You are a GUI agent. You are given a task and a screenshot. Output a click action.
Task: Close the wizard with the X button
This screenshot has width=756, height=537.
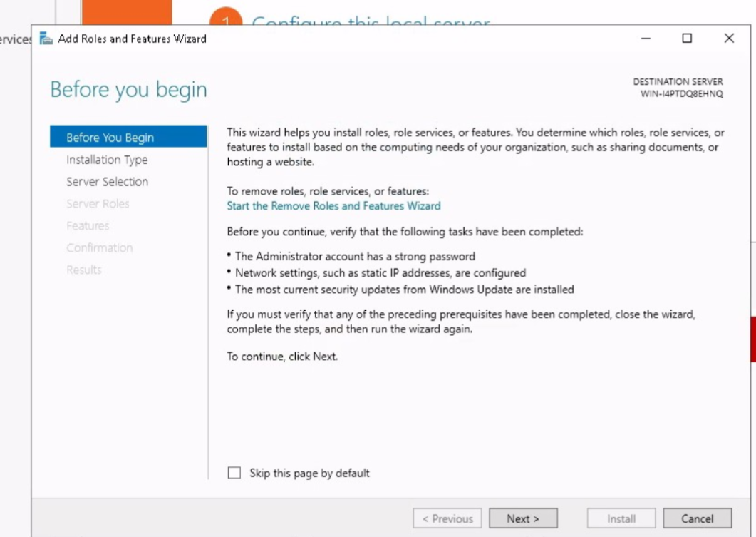(728, 39)
